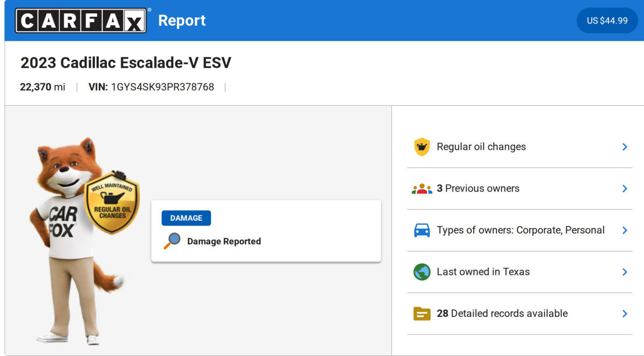Expand the Regular oil changes row chevron
This screenshot has width=644, height=356.
[x=625, y=146]
